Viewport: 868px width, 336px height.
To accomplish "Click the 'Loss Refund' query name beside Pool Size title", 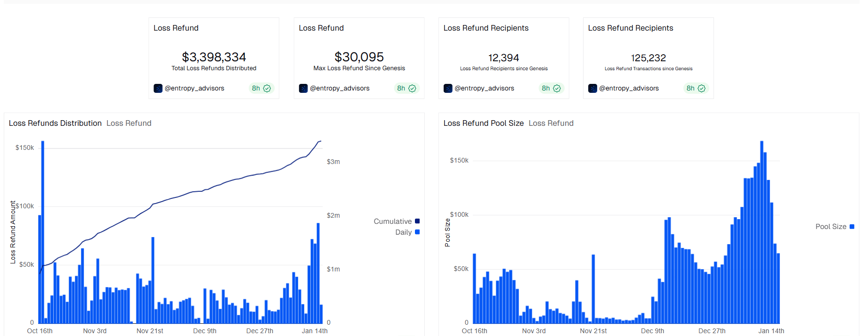I will coord(551,123).
